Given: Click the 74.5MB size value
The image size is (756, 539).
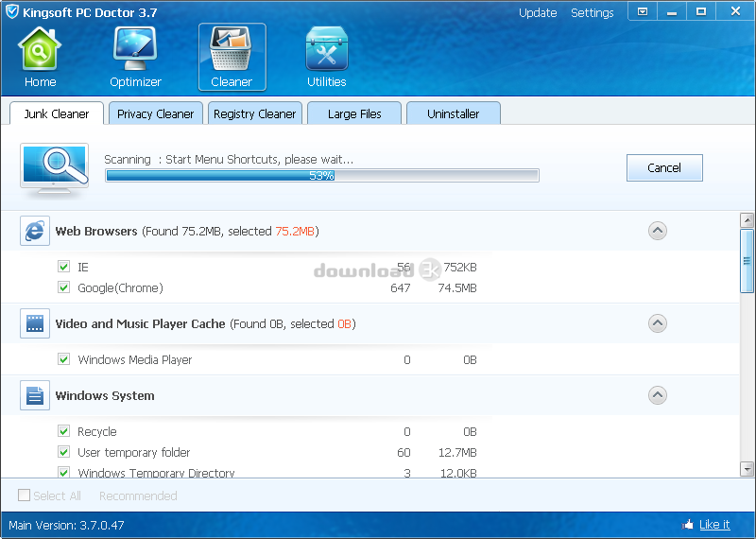Looking at the screenshot, I should coord(457,288).
